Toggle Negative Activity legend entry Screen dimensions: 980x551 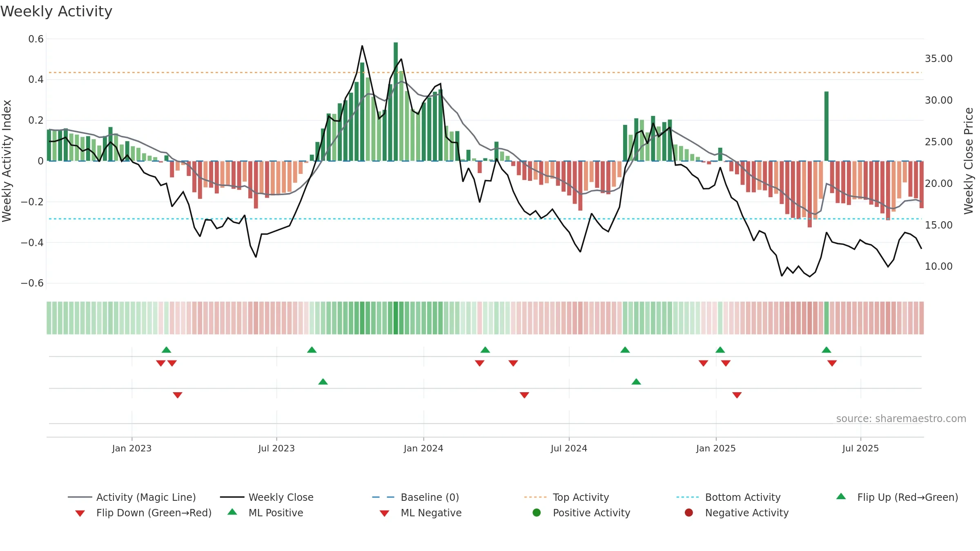click(x=737, y=513)
